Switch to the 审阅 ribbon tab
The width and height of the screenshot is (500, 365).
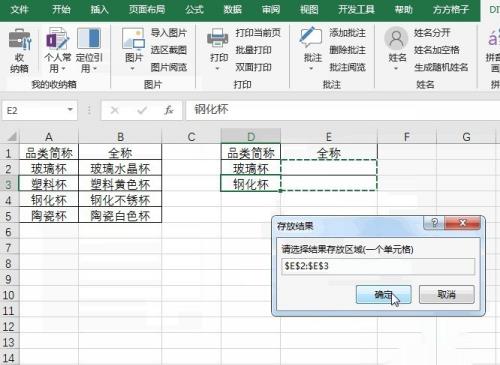(x=271, y=9)
